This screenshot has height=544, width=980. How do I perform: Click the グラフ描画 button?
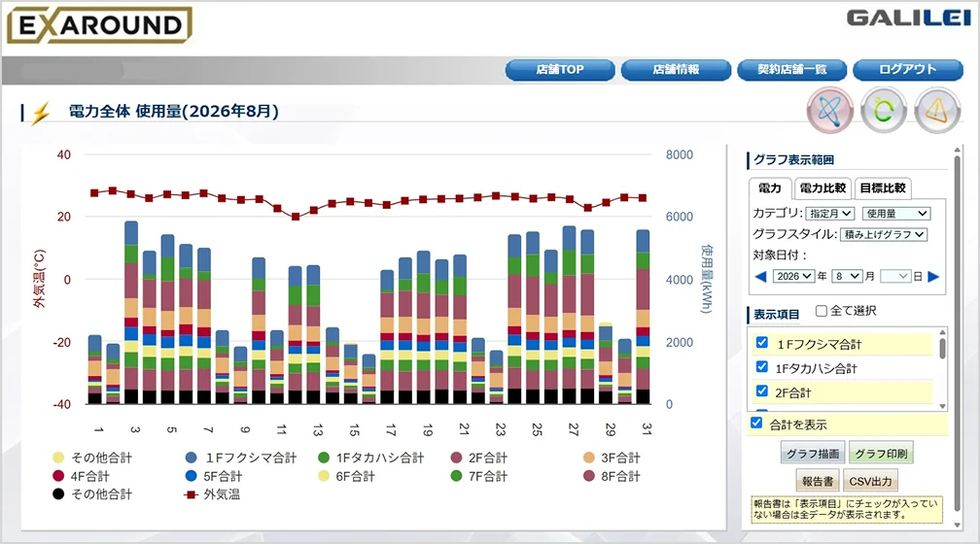813,454
